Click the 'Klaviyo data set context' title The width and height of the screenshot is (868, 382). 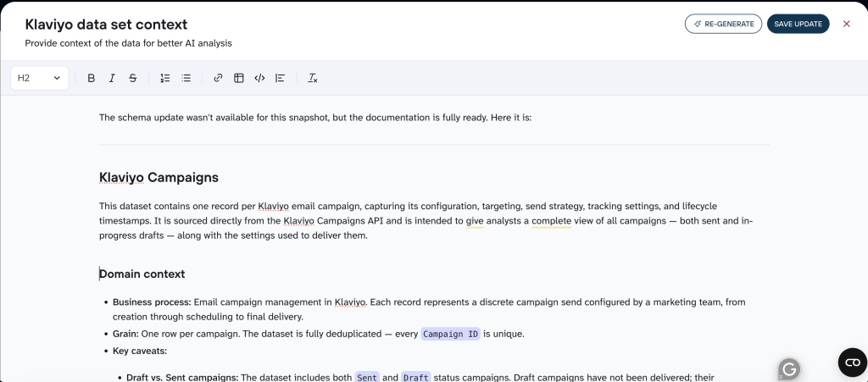[106, 25]
